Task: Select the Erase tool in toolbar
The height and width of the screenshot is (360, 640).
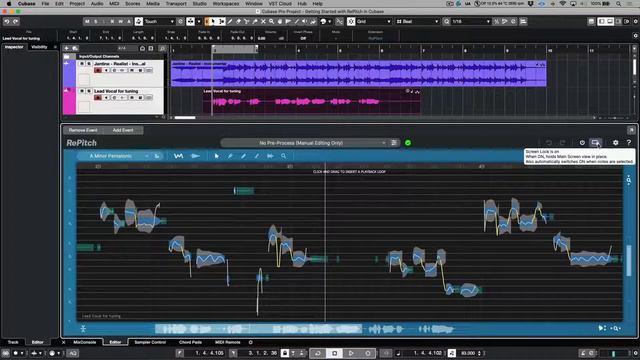Action: tap(238, 21)
